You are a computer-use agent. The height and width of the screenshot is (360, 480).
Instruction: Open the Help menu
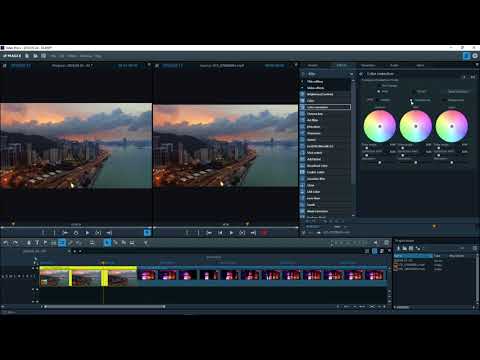pyautogui.click(x=98, y=56)
